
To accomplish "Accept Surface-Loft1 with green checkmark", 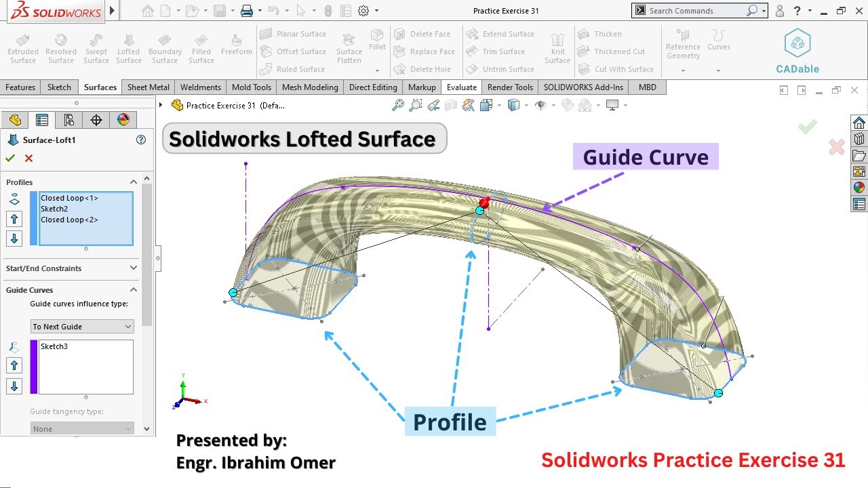I will pos(10,158).
